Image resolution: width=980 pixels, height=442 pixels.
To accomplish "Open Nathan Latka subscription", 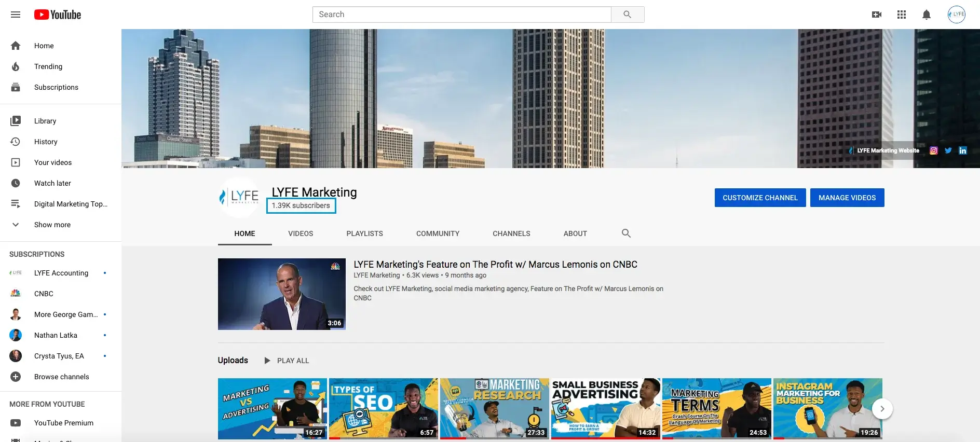I will (x=61, y=335).
